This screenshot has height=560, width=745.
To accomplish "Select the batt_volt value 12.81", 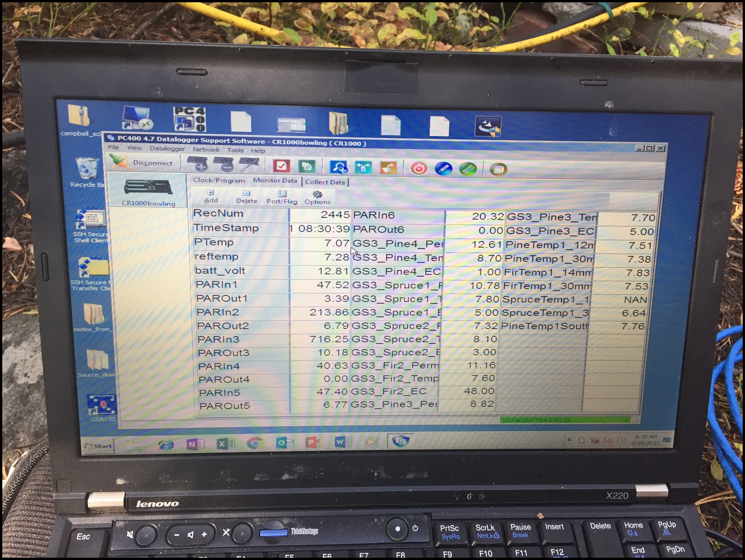I will [x=320, y=271].
